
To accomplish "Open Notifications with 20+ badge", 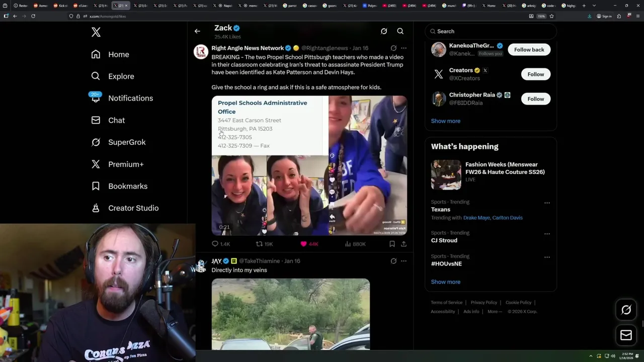I will 122,98.
